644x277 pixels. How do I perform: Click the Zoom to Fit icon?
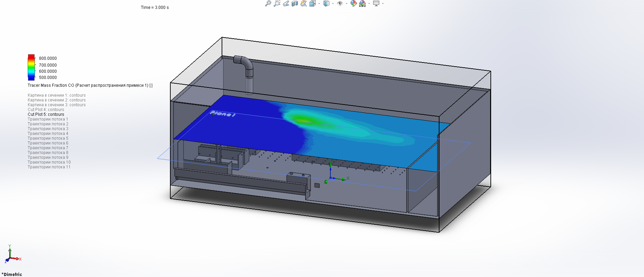point(268,3)
